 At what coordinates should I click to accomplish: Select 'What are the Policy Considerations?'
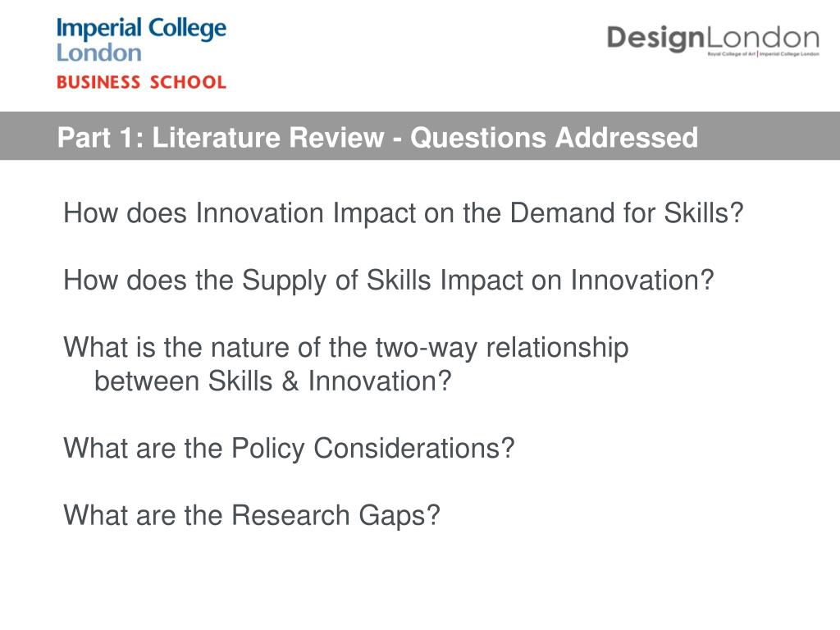click(x=289, y=449)
